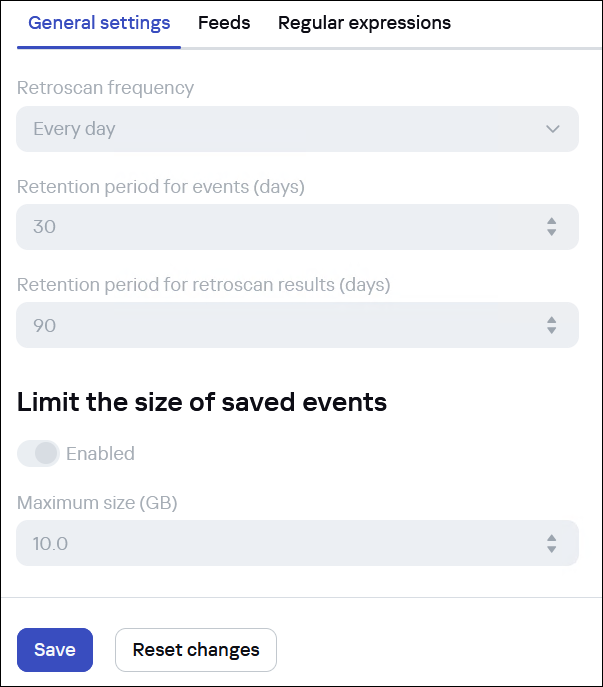
Task: Click the Maximum size (GB) label
Action: pyautogui.click(x=97, y=504)
